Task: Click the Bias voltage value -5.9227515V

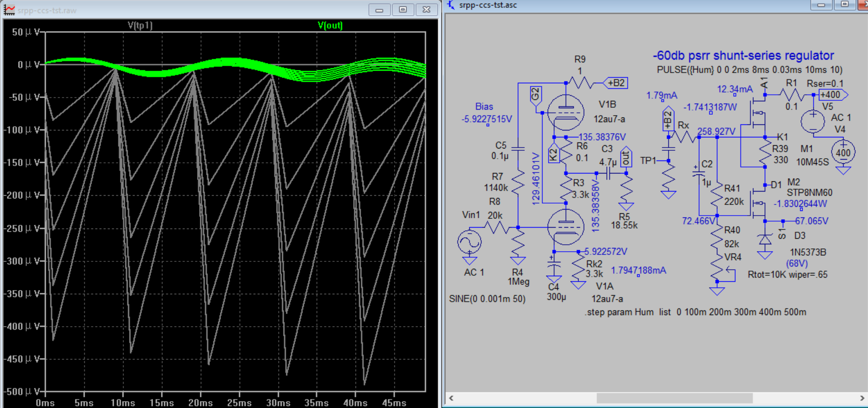Action: point(486,119)
